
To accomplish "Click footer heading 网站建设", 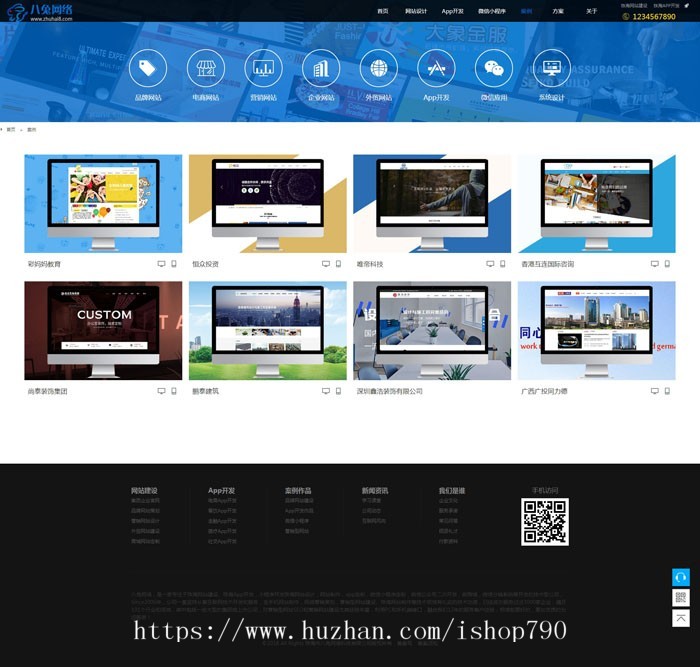I will (x=144, y=490).
